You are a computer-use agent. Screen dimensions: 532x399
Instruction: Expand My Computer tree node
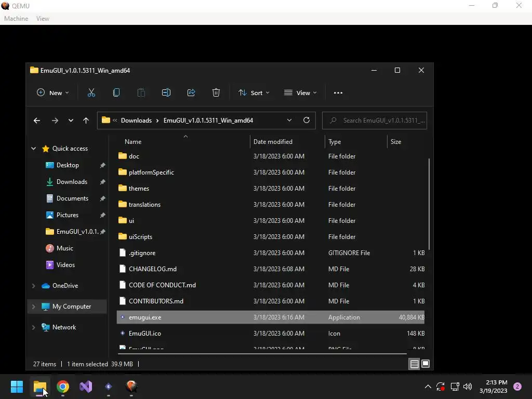(34, 307)
